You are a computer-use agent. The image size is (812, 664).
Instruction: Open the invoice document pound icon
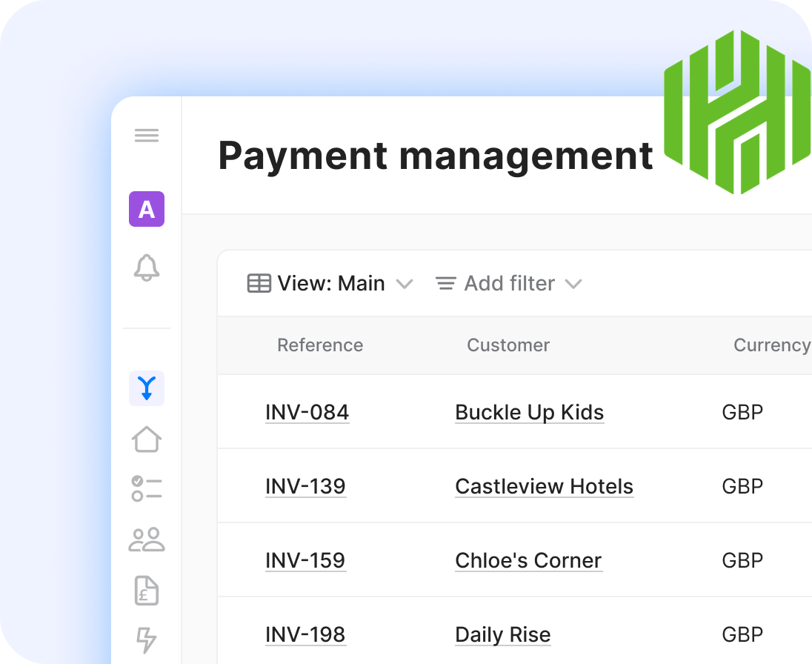[x=147, y=591]
